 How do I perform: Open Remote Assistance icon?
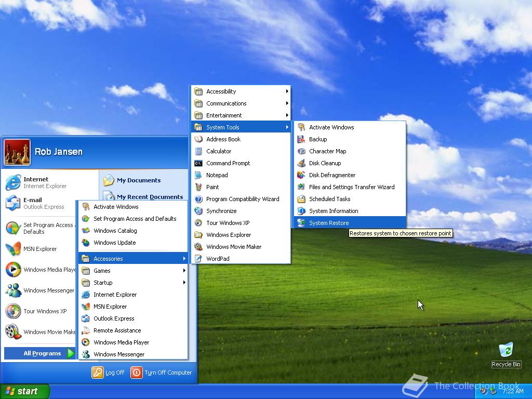(86, 330)
